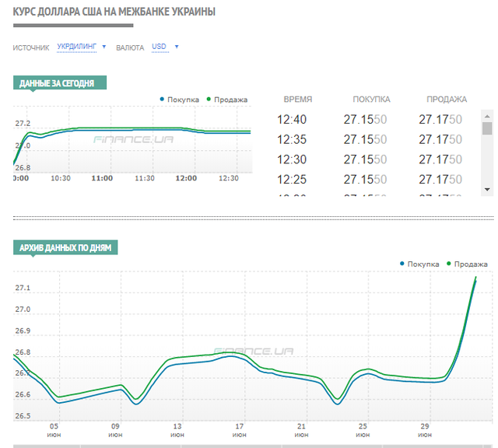Select the 12:40 row time

[292, 120]
